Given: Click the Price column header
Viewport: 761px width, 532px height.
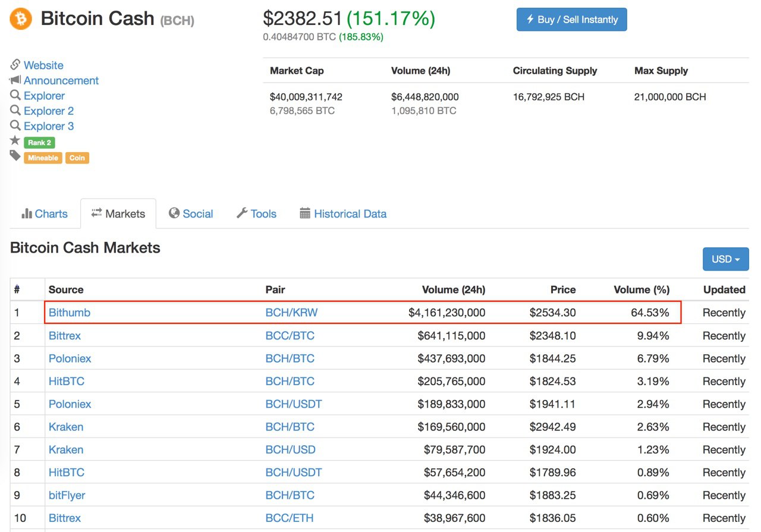Looking at the screenshot, I should pos(563,290).
